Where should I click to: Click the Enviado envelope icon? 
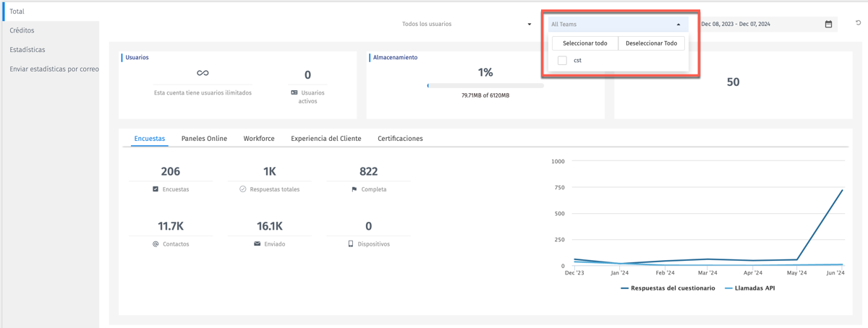click(257, 244)
